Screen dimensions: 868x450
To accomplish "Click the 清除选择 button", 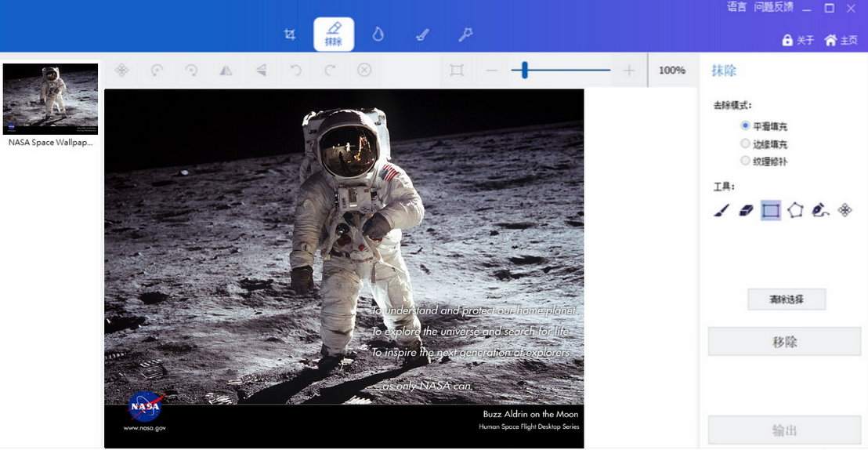I will tap(787, 299).
